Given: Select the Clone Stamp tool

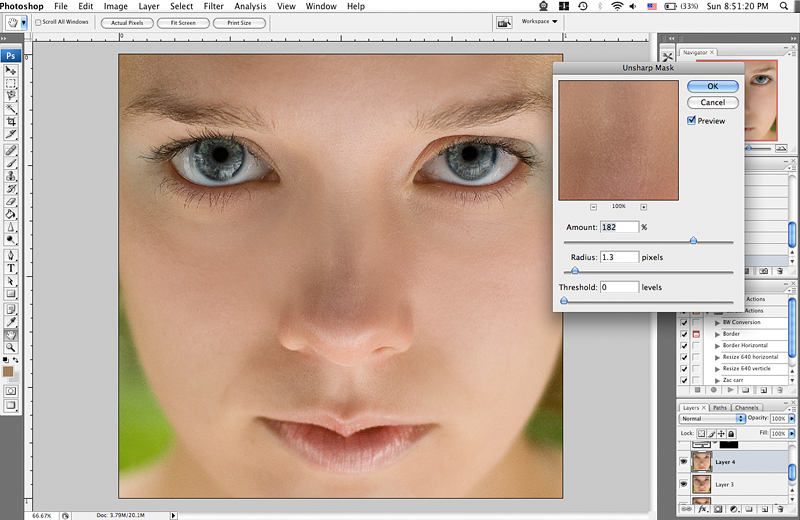Looking at the screenshot, I should coord(11,176).
